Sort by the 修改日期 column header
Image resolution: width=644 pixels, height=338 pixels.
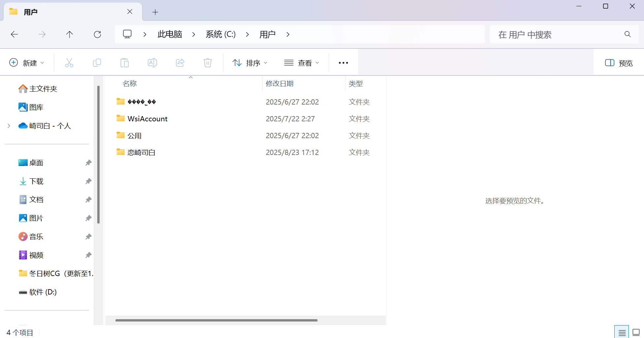(280, 83)
